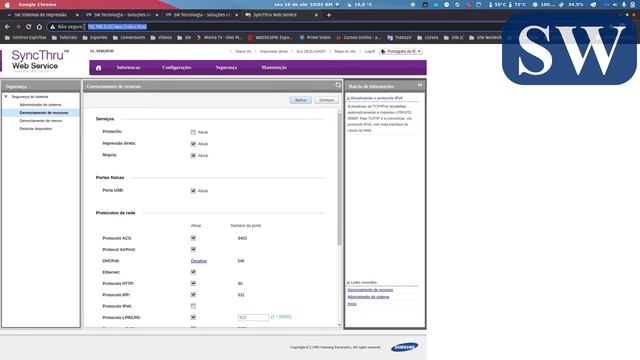Toggle the Impressão direta Ativar checkbox
Image resolution: width=640 pixels, height=360 pixels.
pos(193,144)
